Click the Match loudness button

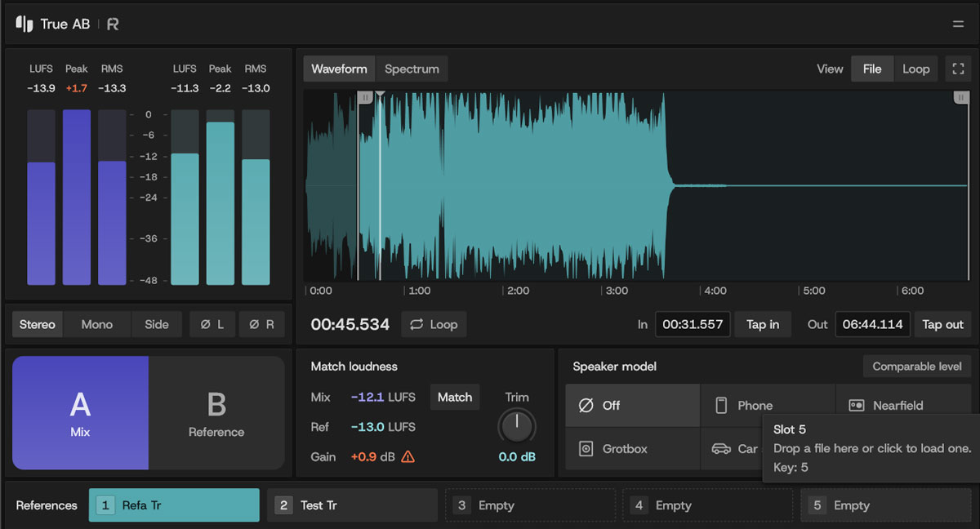pos(455,398)
